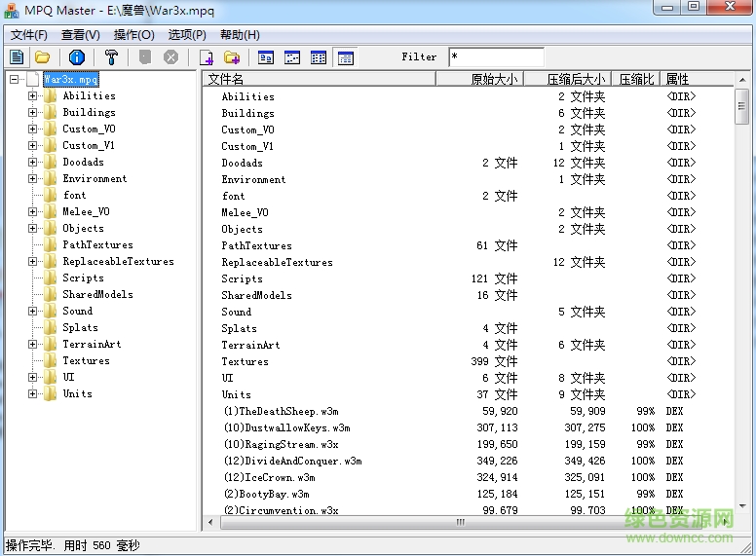The height and width of the screenshot is (556, 756).
Task: Click the Filter text input field
Action: pos(496,57)
